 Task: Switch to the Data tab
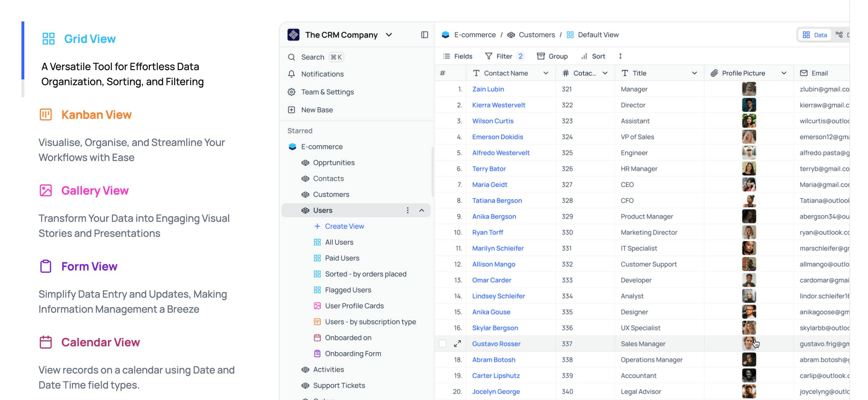[x=815, y=35]
